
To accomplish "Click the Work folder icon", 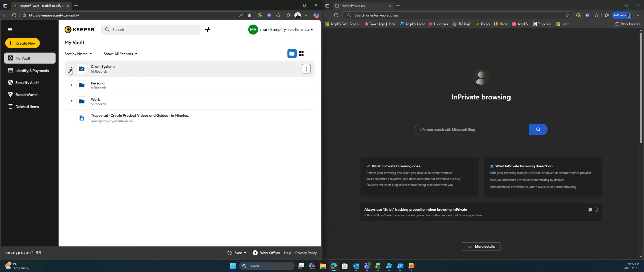I will (x=82, y=101).
